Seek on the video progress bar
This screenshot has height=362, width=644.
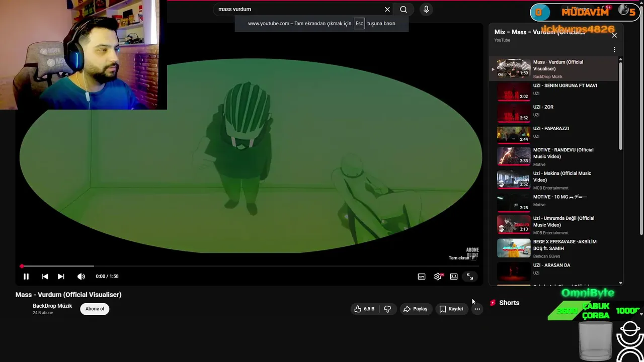250,266
